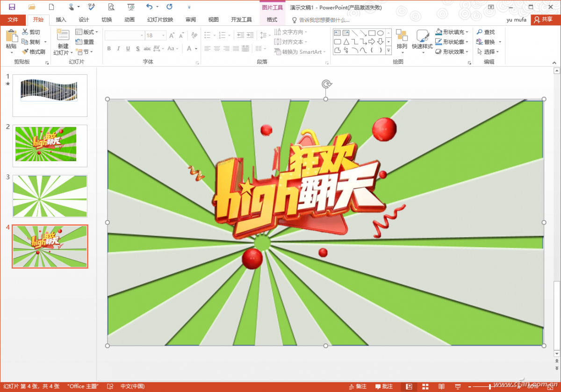Switch to the Design (设计) tab
561x392 pixels.
pyautogui.click(x=84, y=20)
